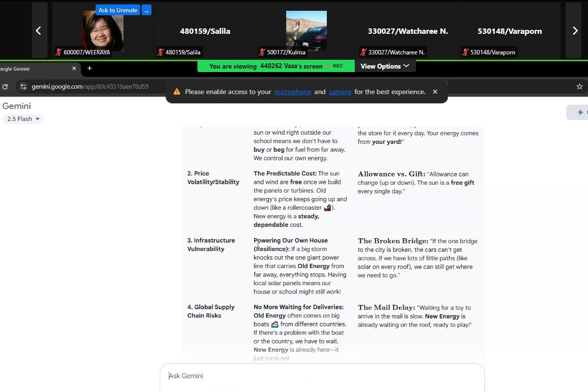The height and width of the screenshot is (392, 588).
Task: Reload the Gemini page
Action: (x=5, y=87)
